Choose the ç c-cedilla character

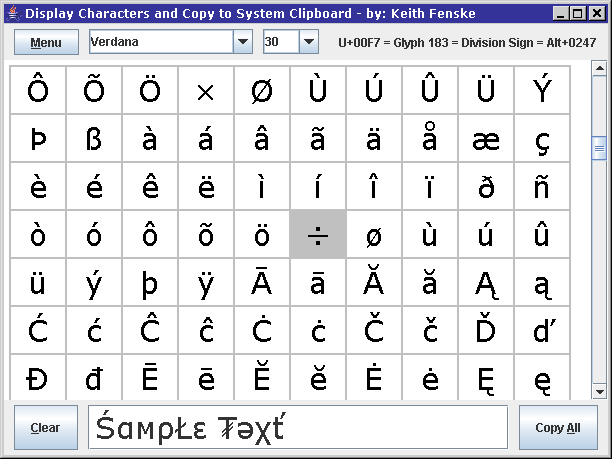(542, 139)
